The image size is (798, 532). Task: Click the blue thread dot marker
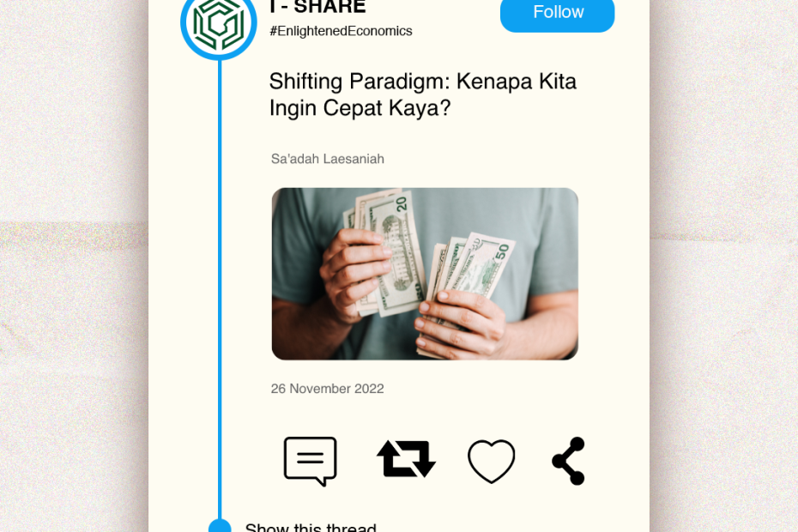(220, 525)
